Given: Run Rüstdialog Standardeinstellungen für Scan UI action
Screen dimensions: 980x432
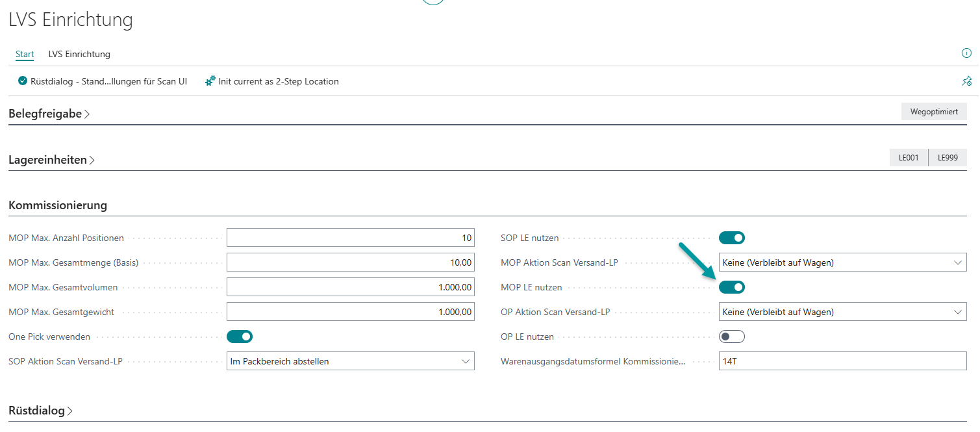Looking at the screenshot, I should [103, 82].
